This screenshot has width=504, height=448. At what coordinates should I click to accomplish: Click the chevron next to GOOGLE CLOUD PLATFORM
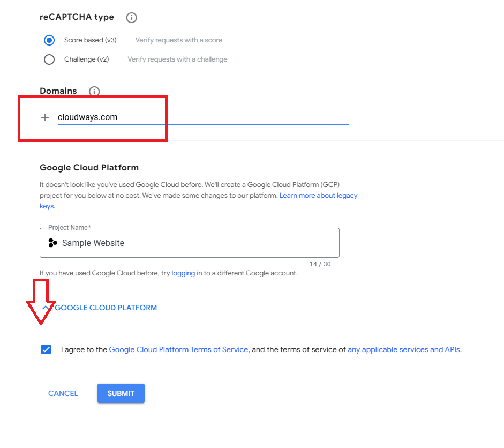click(x=46, y=307)
